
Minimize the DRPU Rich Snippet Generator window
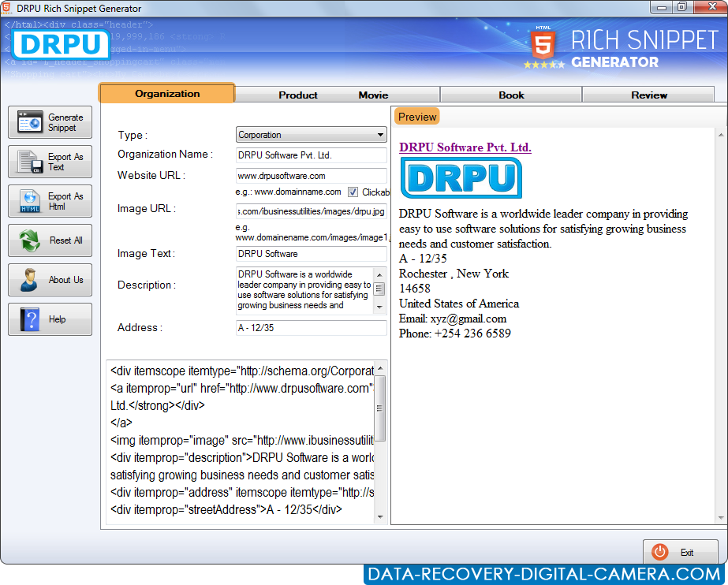point(662,7)
